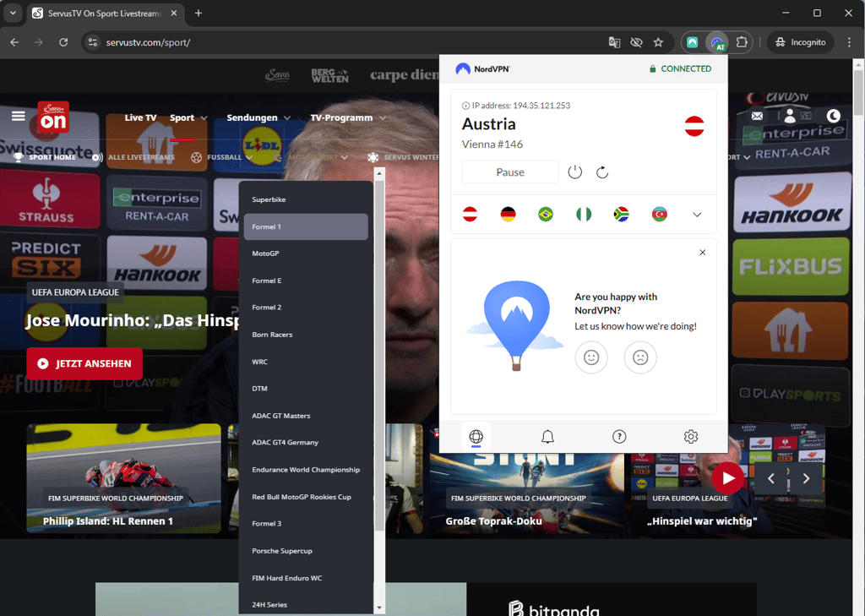Rate NordVPN with the happy face

click(591, 357)
